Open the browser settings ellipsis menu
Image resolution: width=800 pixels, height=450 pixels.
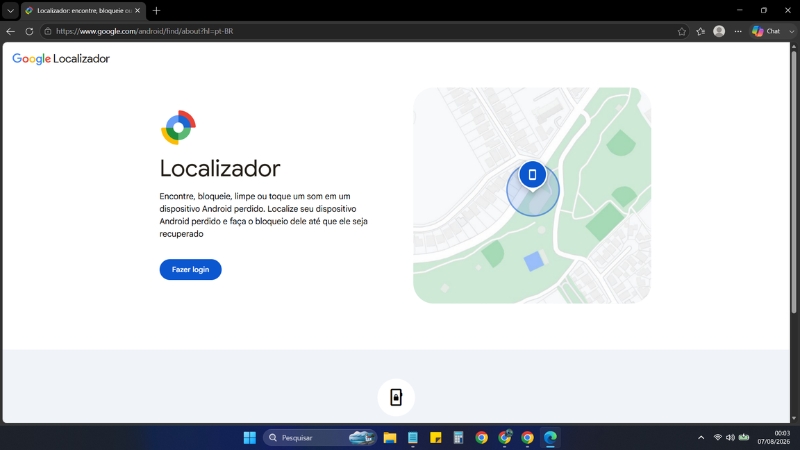[x=738, y=31]
